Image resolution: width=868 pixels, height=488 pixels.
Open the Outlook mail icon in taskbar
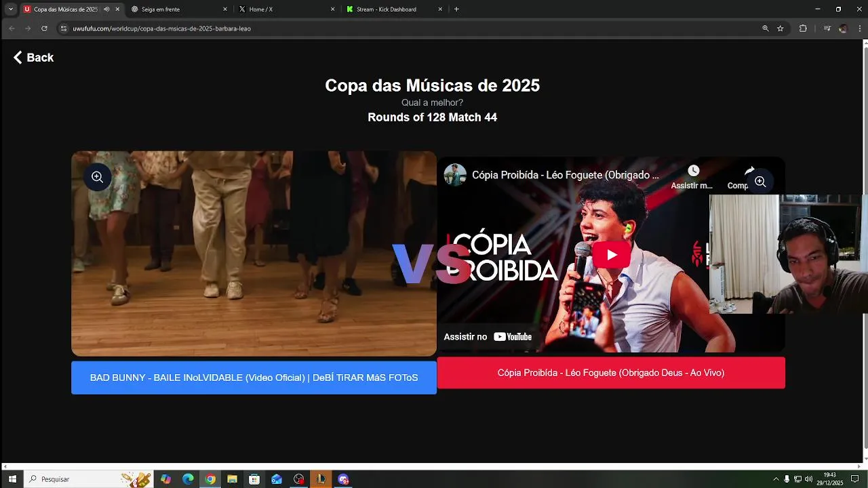tap(277, 479)
